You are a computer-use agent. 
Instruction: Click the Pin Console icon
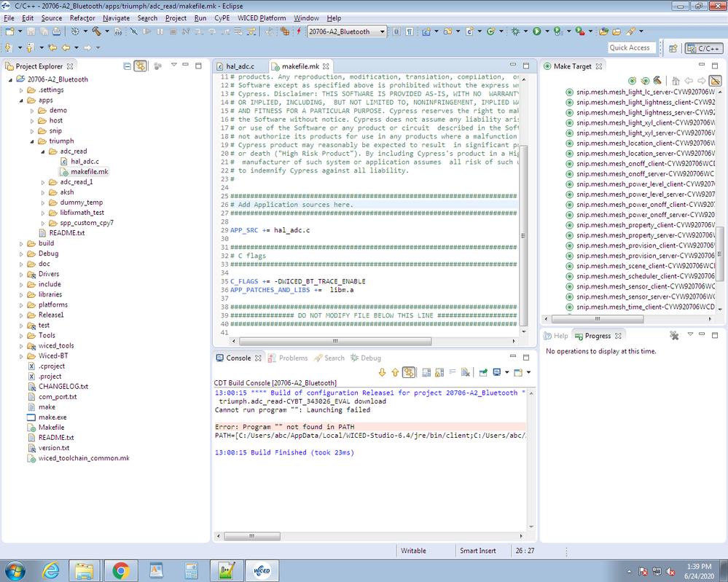tap(483, 372)
